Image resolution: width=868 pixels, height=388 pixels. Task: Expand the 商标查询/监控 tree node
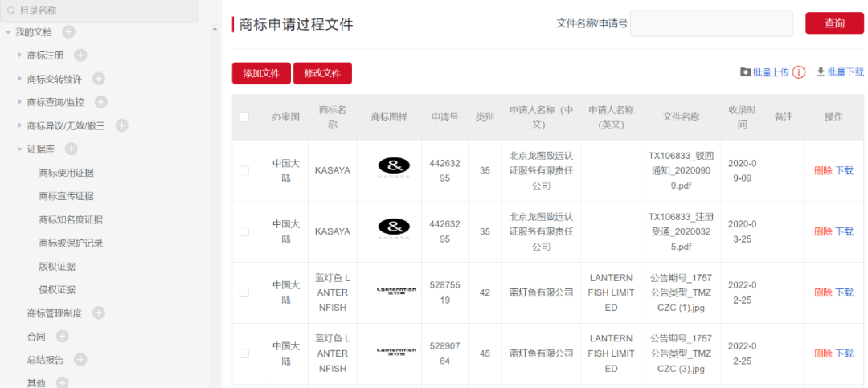tap(20, 102)
